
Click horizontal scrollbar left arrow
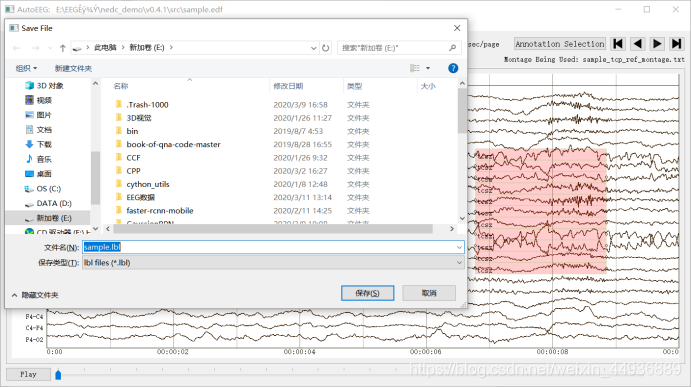[108, 229]
